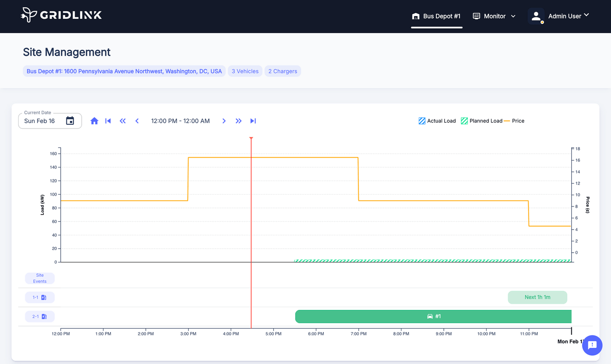The image size is (611, 364).
Task: Click the Next 1h 1m session block
Action: [537, 297]
